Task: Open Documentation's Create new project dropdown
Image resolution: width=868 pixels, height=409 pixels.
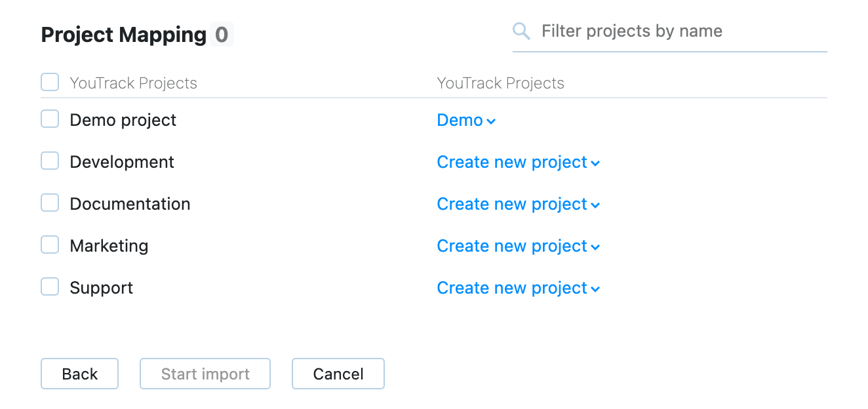Action: tap(518, 204)
